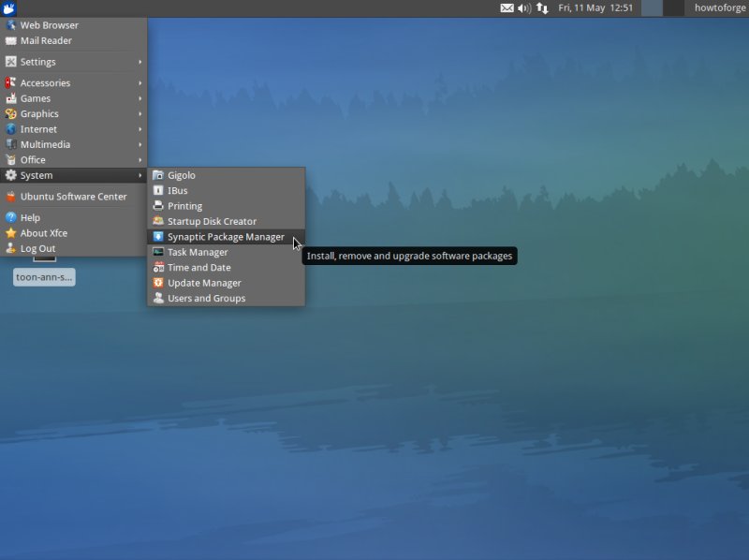The height and width of the screenshot is (560, 749).
Task: Expand the Accessories submenu arrow
Action: pyautogui.click(x=140, y=82)
